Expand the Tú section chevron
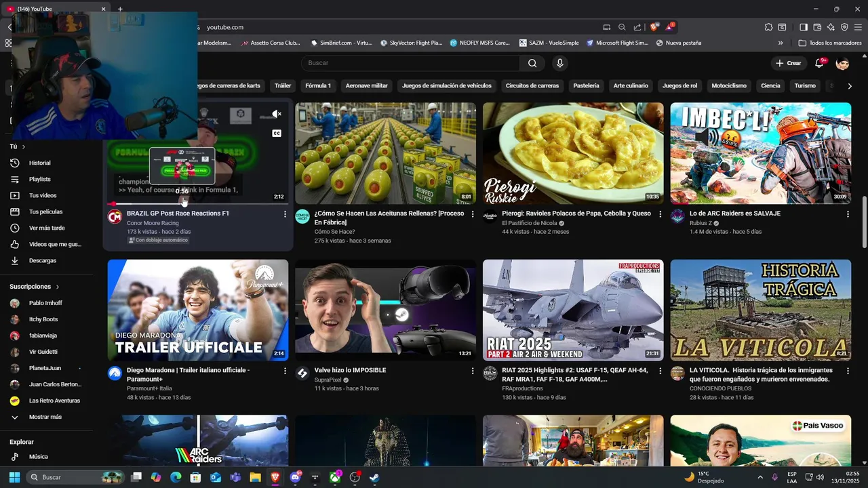This screenshot has width=868, height=488. 24,146
